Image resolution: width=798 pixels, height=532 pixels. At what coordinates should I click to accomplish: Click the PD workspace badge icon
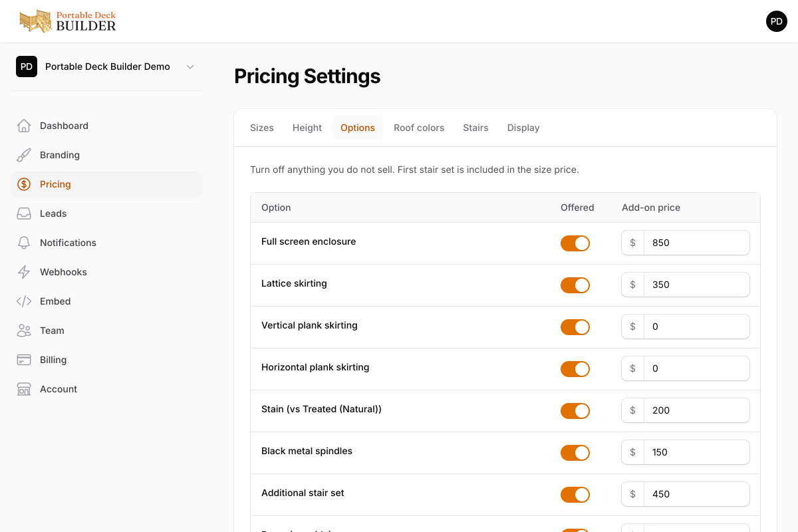(27, 66)
